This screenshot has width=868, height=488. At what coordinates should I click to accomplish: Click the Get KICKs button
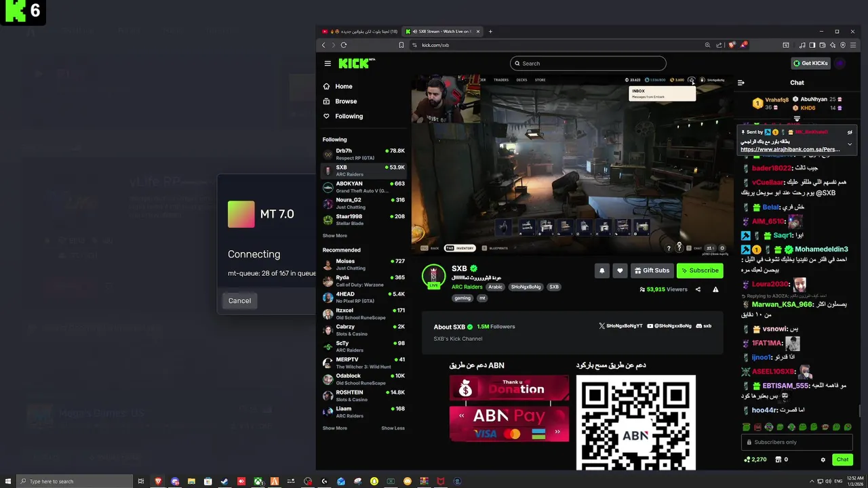coord(810,63)
